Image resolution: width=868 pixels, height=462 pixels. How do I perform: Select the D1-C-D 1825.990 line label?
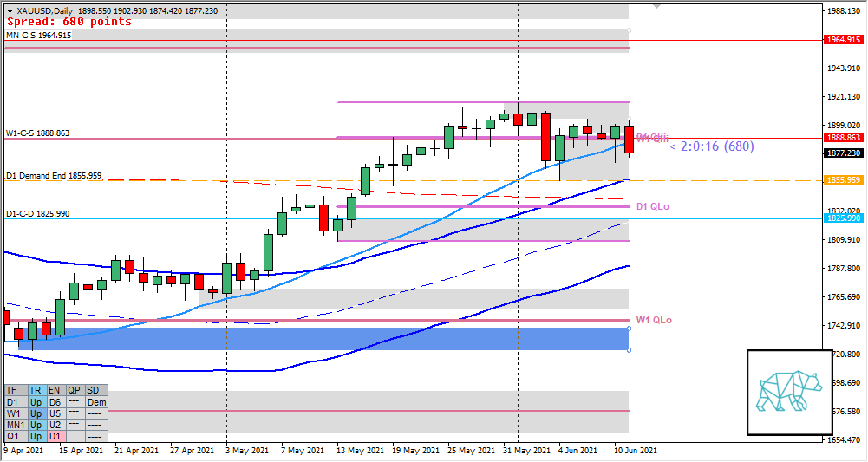[37, 213]
